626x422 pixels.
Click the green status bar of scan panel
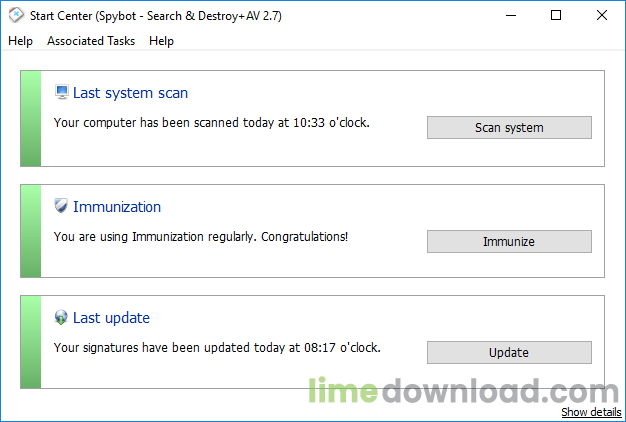(31, 118)
